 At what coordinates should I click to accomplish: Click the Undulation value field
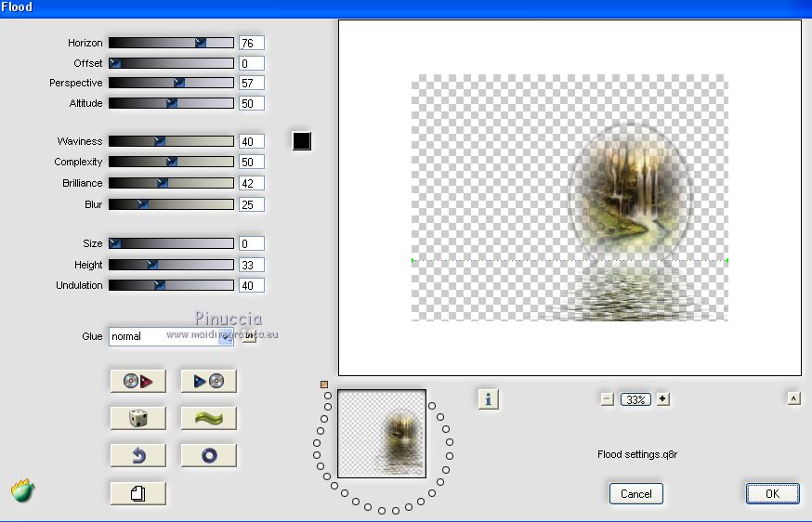click(x=252, y=285)
